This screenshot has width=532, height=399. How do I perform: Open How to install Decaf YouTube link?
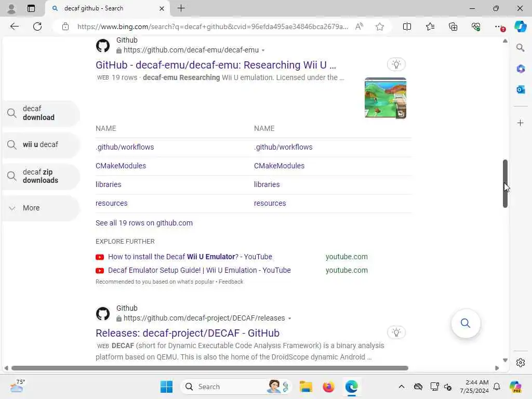click(x=190, y=257)
